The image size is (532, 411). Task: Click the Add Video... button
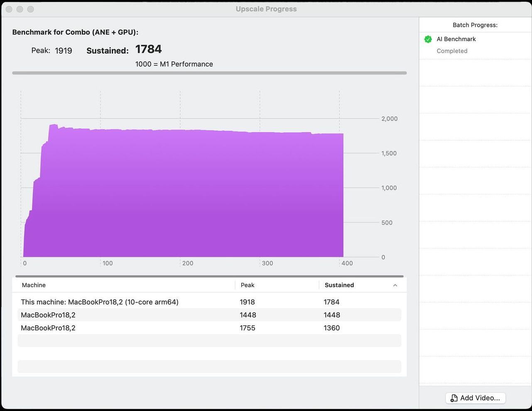click(476, 398)
